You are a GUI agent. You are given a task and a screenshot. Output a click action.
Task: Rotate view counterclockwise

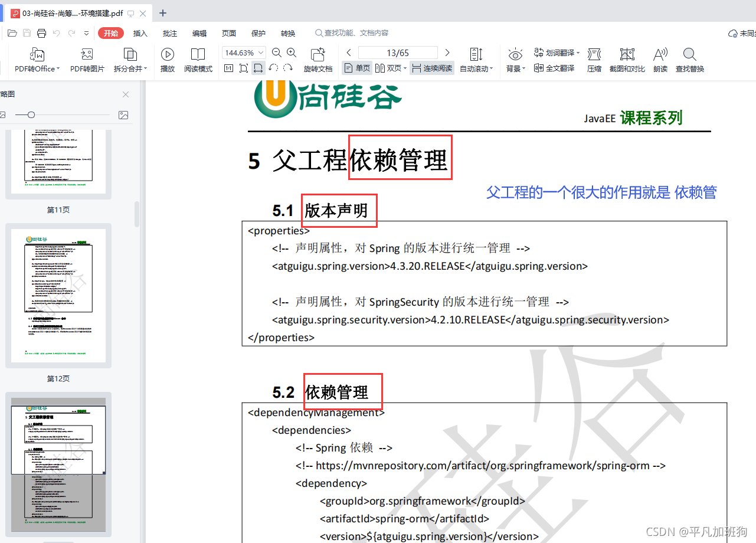[x=273, y=68]
